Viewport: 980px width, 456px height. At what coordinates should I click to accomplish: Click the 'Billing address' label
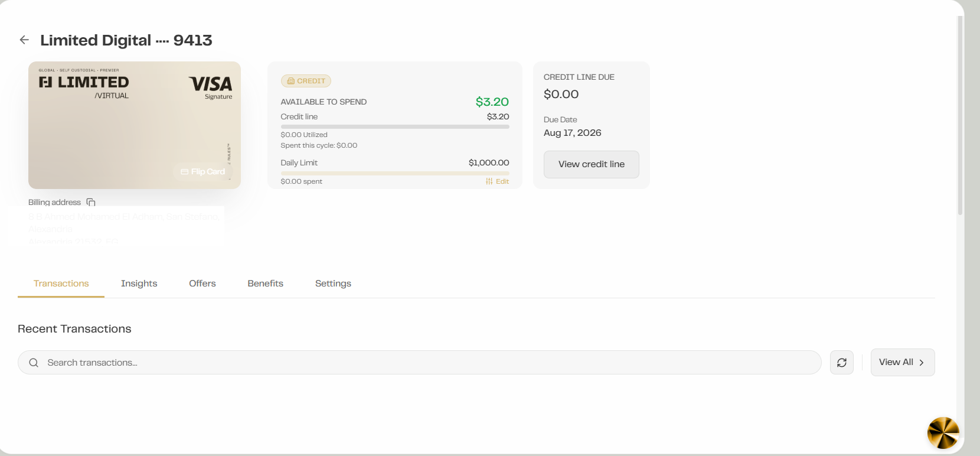click(54, 202)
